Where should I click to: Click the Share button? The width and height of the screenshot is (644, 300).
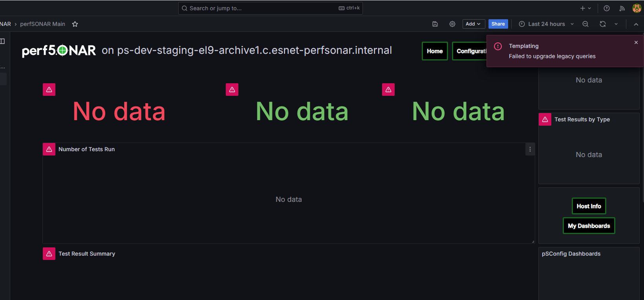coord(498,24)
